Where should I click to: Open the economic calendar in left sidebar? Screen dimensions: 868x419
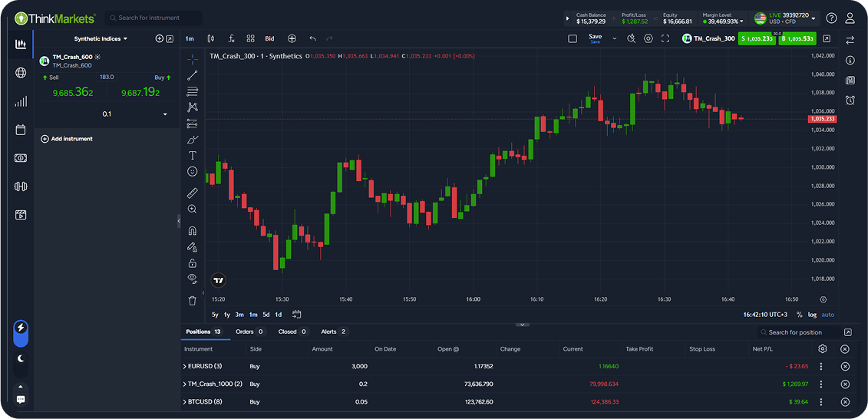[21, 130]
